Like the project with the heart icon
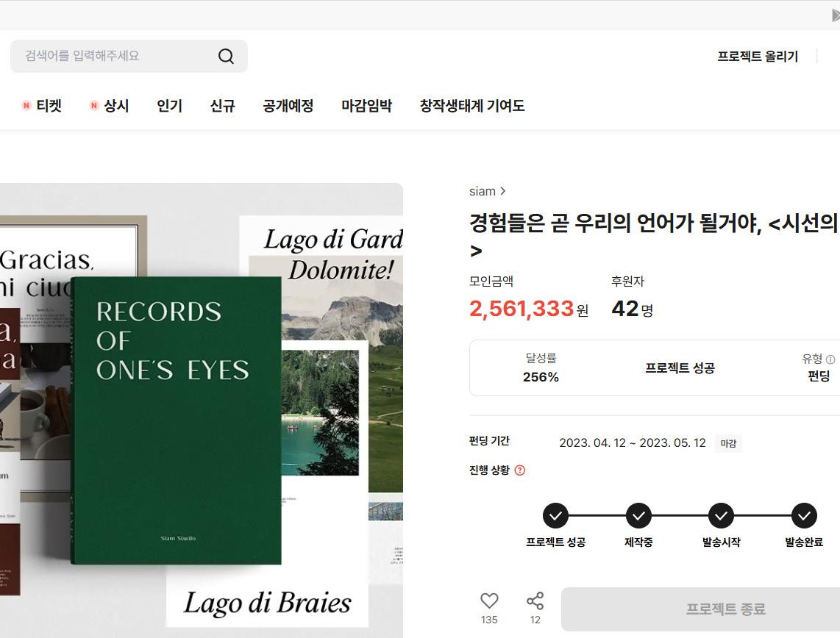Image resolution: width=840 pixels, height=638 pixels. [489, 601]
